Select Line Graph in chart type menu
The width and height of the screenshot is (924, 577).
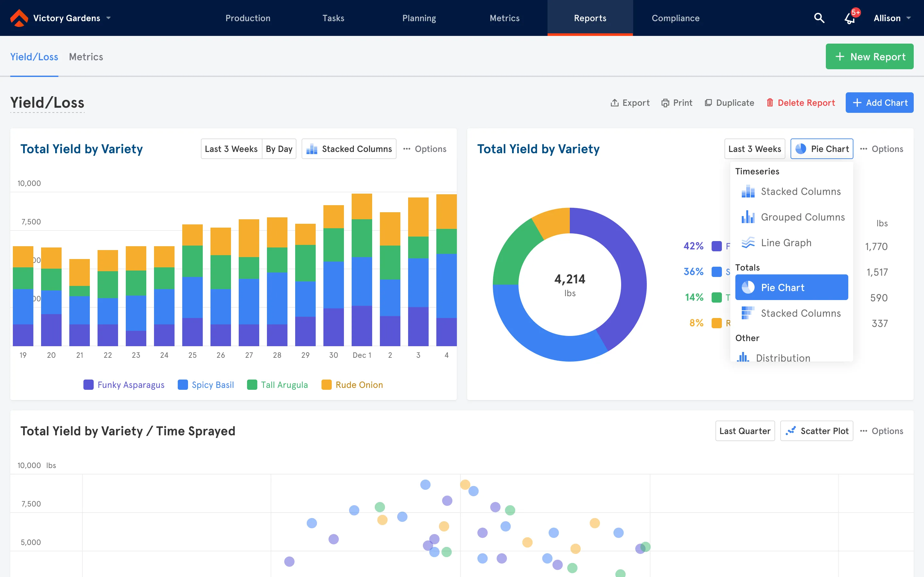tap(786, 243)
